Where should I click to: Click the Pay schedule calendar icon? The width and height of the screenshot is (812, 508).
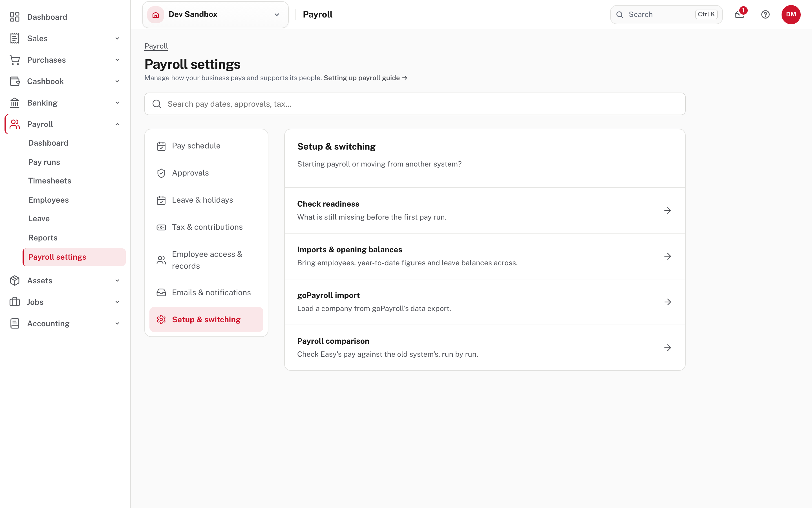161,146
